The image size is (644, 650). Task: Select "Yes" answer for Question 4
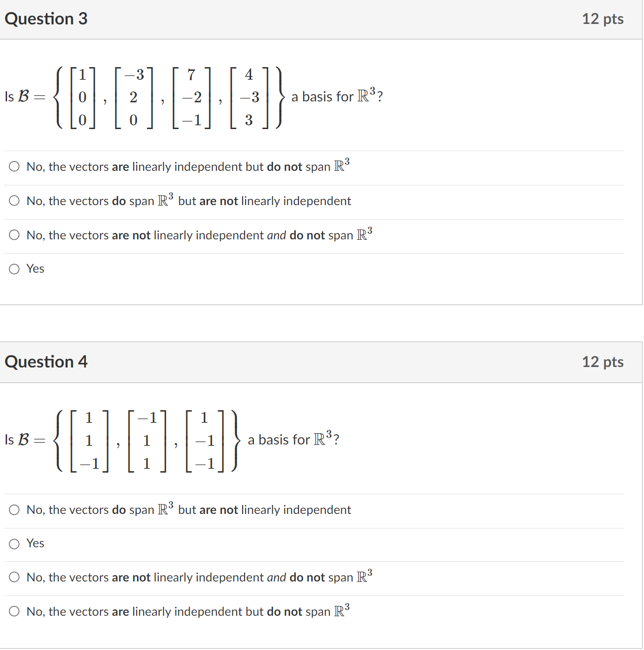[14, 543]
